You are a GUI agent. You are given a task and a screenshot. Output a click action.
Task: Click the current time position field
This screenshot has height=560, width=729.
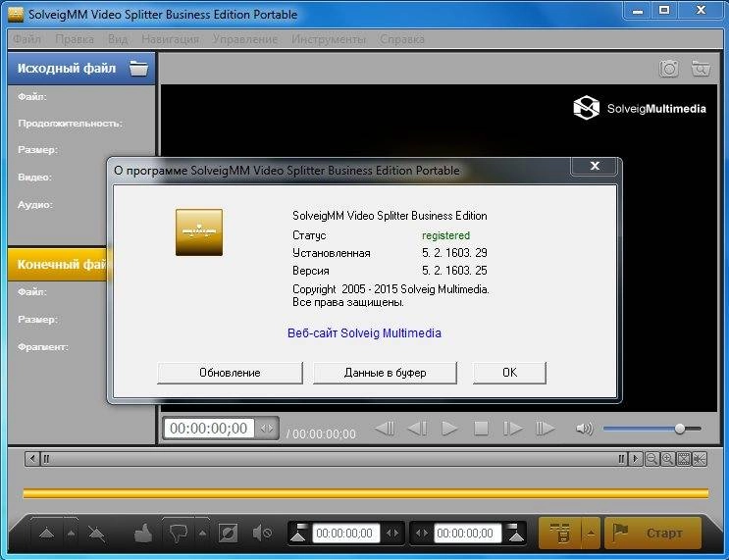(209, 428)
